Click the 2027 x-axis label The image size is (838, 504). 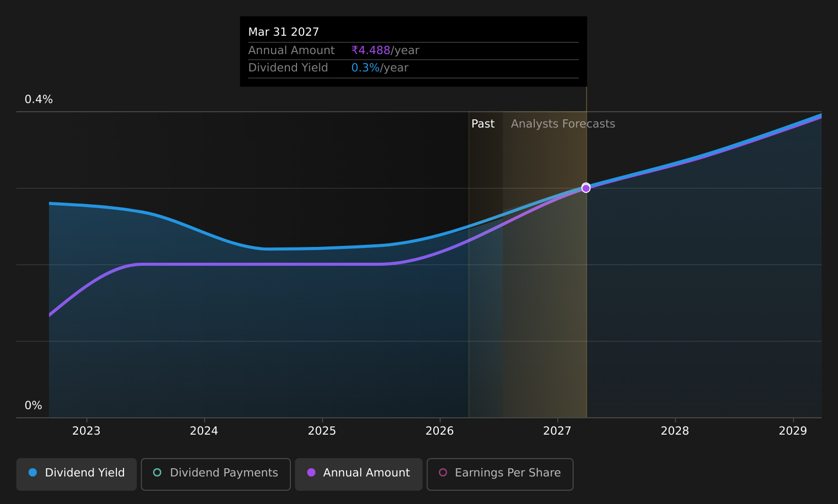click(557, 431)
